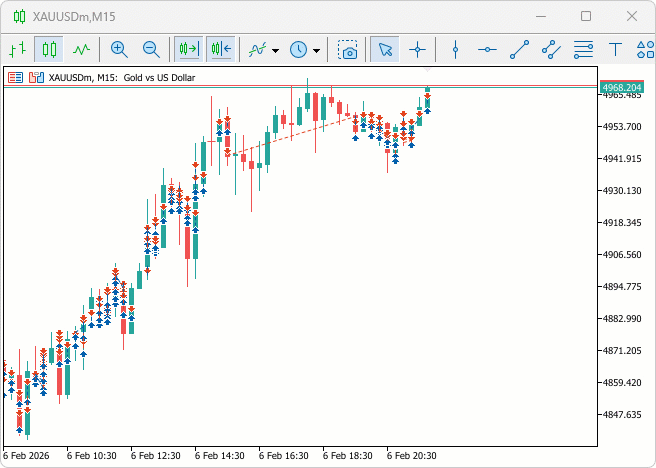The height and width of the screenshot is (468, 656).
Task: Take a chart screenshot with camera icon
Action: (x=348, y=49)
